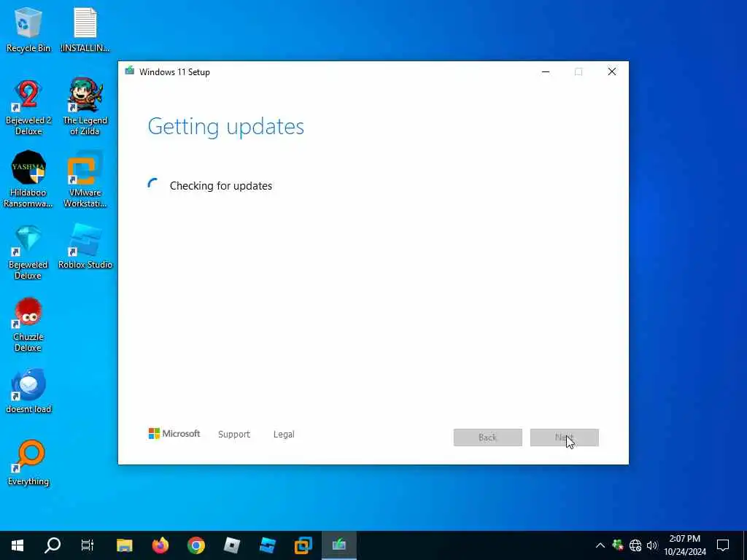This screenshot has height=560, width=747.
Task: Launch Firefox from taskbar
Action: [160, 545]
